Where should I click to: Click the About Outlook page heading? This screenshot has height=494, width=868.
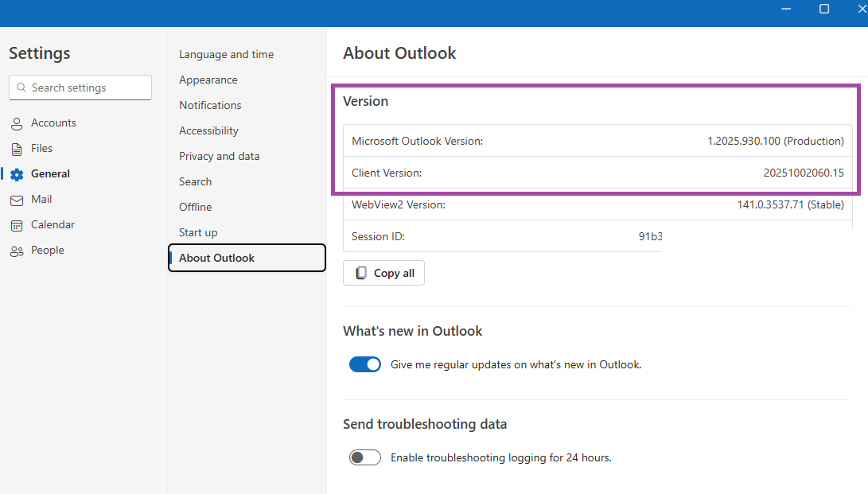(399, 53)
